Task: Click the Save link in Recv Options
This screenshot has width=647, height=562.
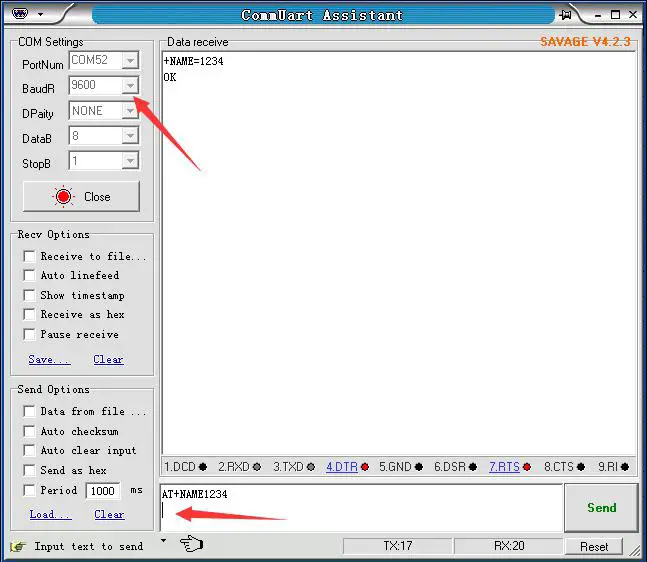Action: (50, 359)
